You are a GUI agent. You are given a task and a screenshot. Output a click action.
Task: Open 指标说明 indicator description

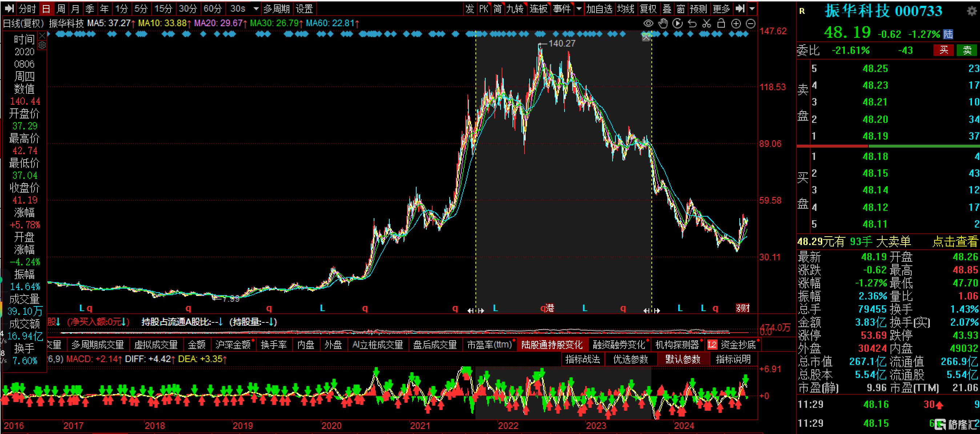click(x=734, y=359)
